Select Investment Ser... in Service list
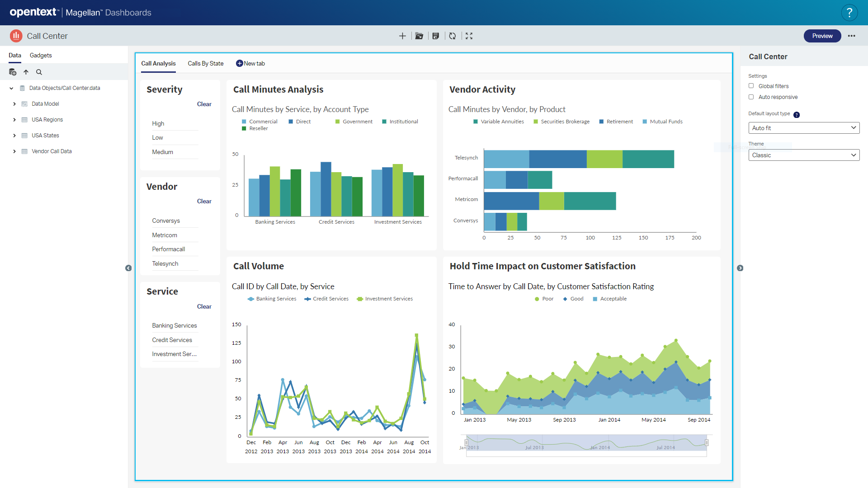Screen dimensions: 868x488 coord(175,354)
